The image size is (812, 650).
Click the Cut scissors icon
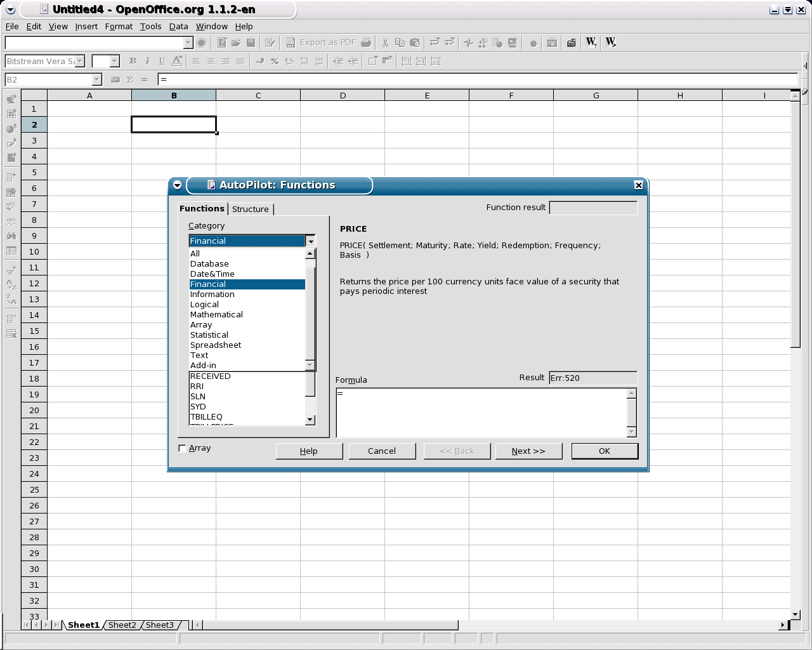[384, 43]
